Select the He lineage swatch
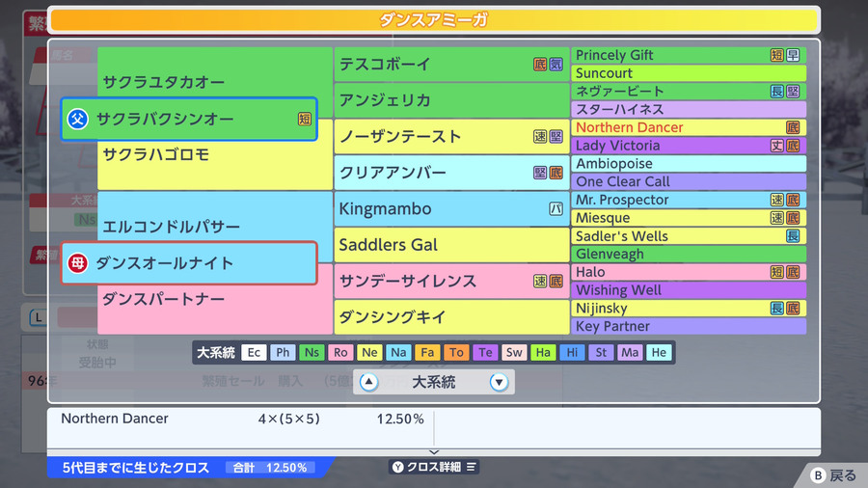This screenshot has height=488, width=868. [x=659, y=352]
